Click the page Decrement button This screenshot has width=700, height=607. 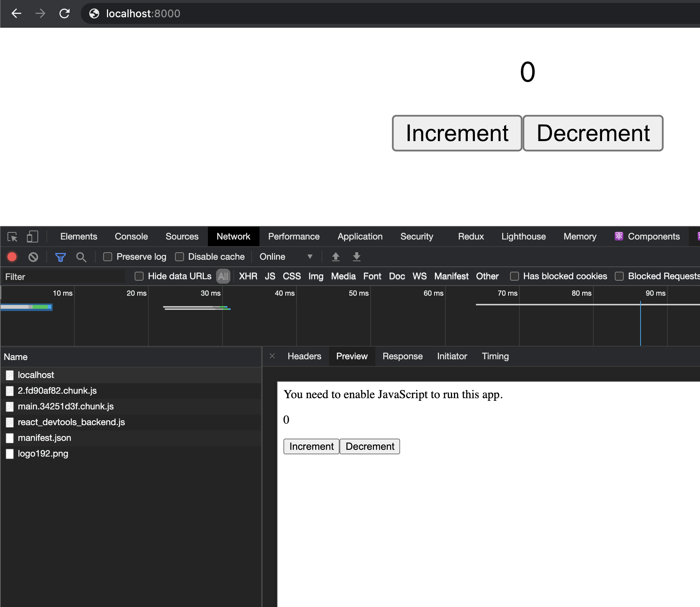593,133
